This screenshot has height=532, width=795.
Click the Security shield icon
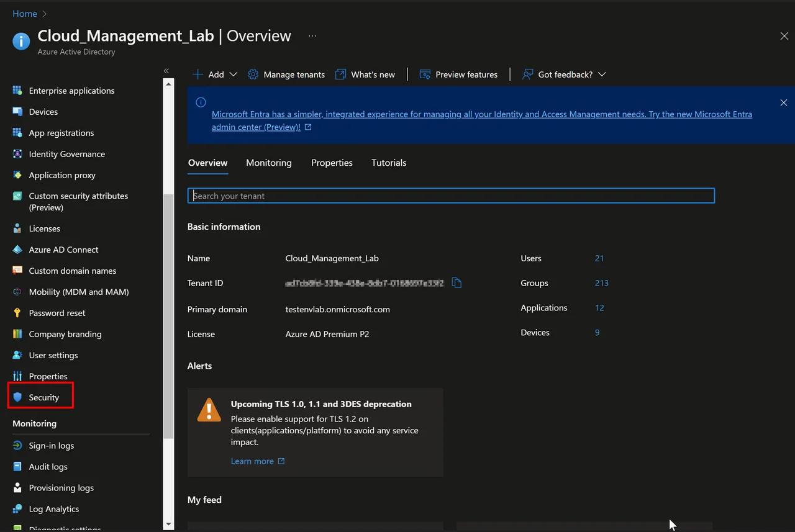click(x=17, y=397)
